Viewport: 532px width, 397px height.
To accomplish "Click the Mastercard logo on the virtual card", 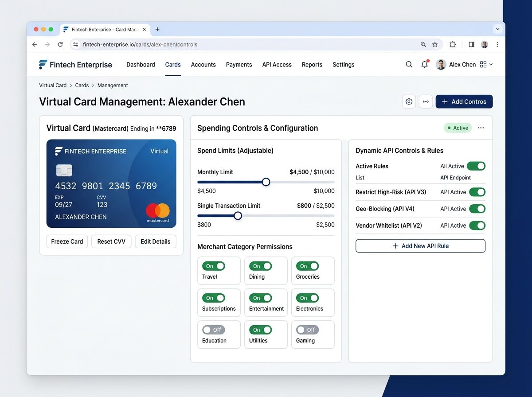I will (158, 212).
